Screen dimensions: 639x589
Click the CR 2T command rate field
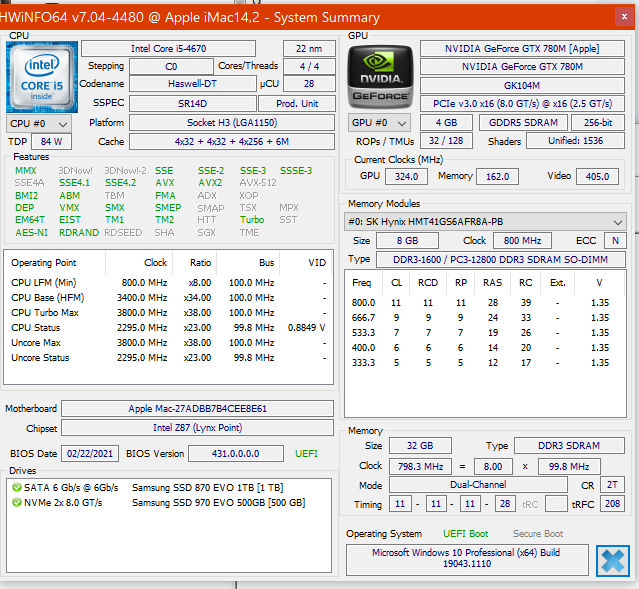[612, 485]
